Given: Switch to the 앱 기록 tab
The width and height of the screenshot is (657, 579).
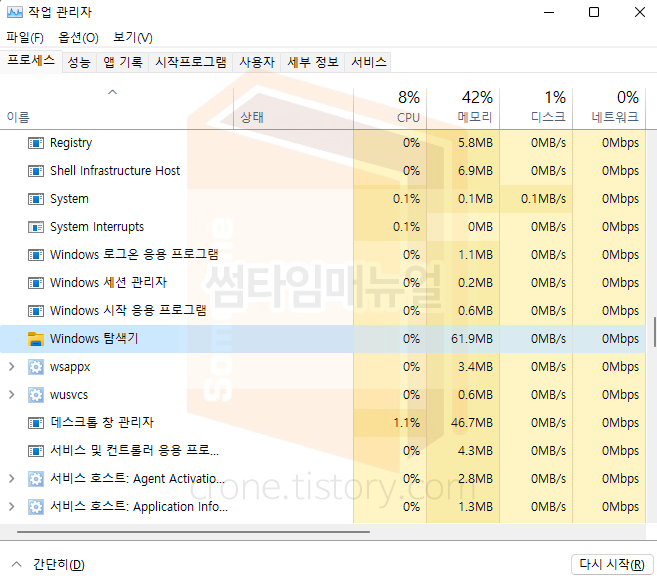Looking at the screenshot, I should point(123,62).
